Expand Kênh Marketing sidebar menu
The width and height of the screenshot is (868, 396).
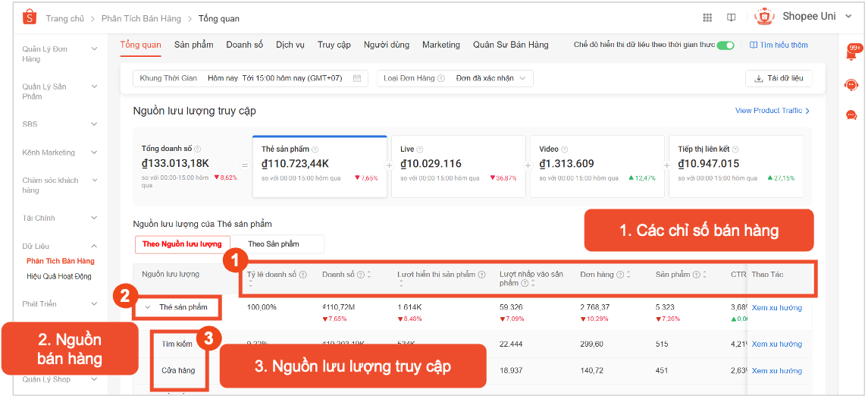tap(94, 152)
